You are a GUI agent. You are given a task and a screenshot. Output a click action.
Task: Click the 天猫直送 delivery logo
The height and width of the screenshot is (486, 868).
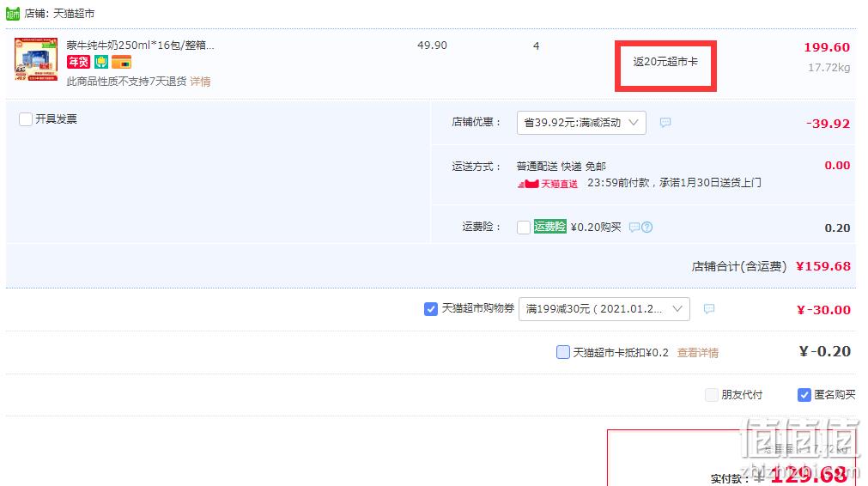(548, 184)
